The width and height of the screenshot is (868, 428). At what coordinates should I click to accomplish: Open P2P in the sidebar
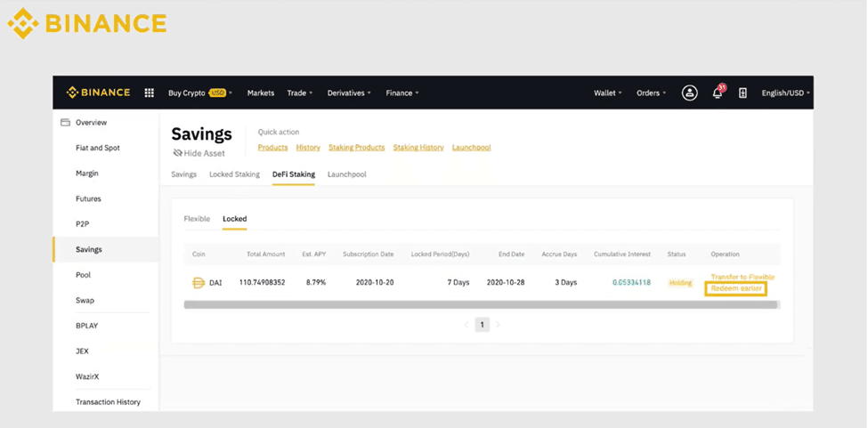point(83,224)
